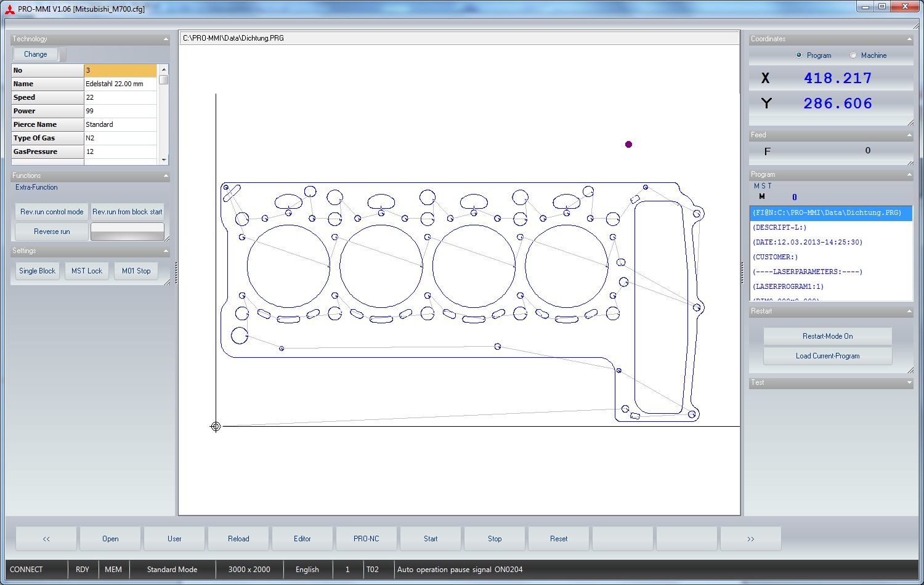Select the Machine coordinates radio button
The image size is (924, 585).
point(853,55)
